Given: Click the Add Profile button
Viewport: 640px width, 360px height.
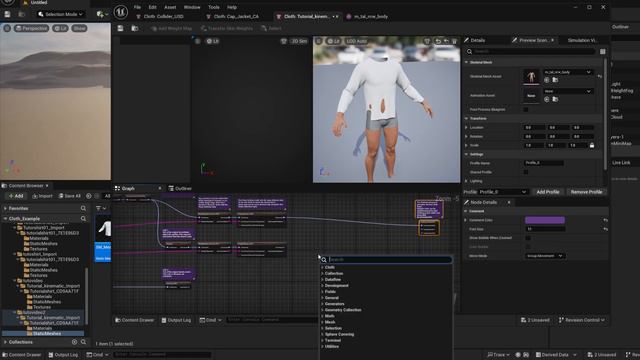Looking at the screenshot, I should [x=548, y=192].
